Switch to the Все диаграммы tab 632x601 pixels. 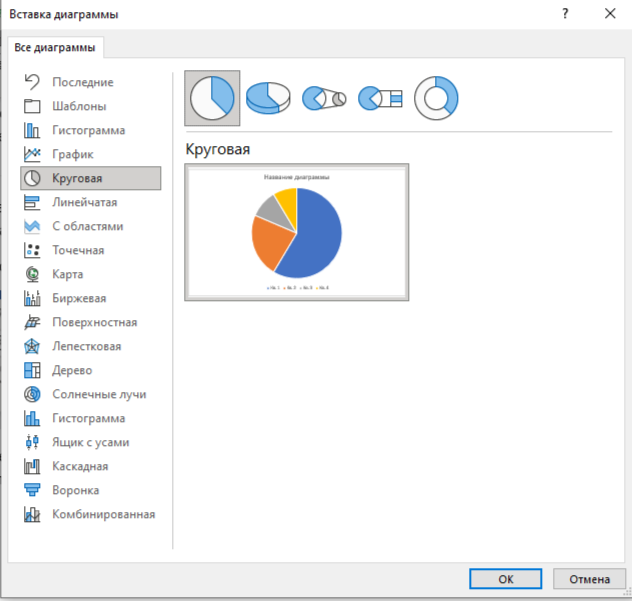pos(56,47)
